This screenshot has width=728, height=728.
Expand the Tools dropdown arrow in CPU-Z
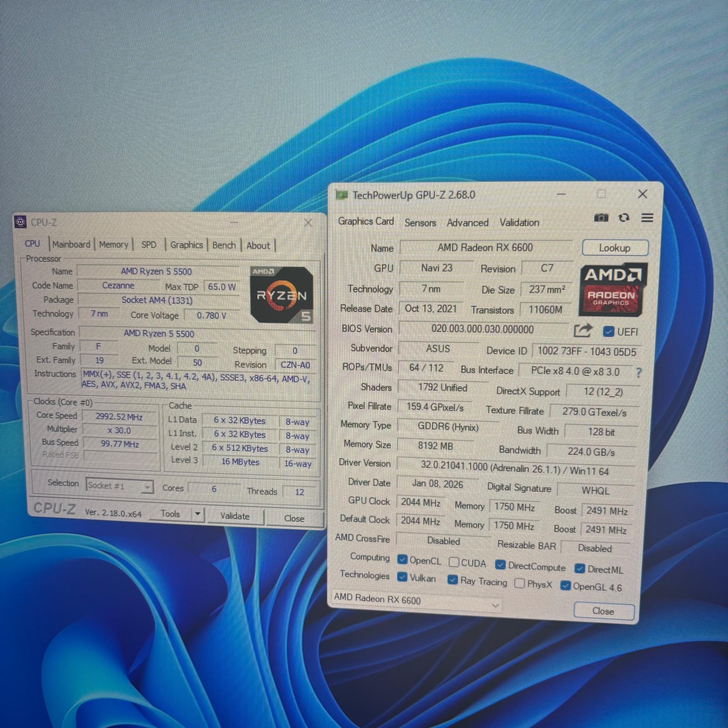point(197,514)
